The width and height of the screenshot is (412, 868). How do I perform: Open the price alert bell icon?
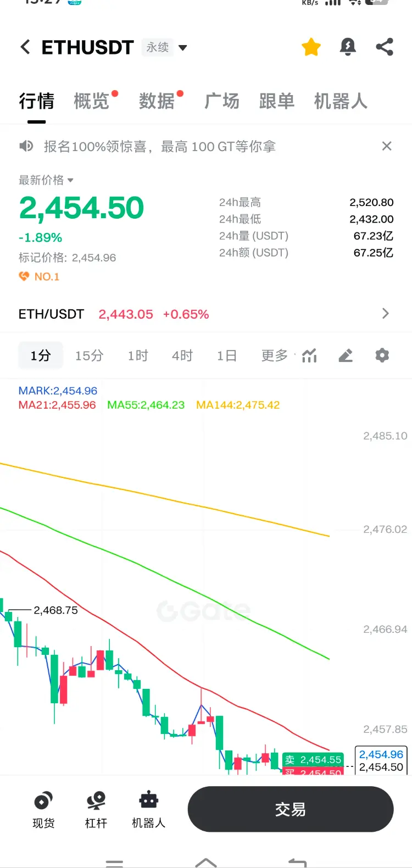pos(347,47)
